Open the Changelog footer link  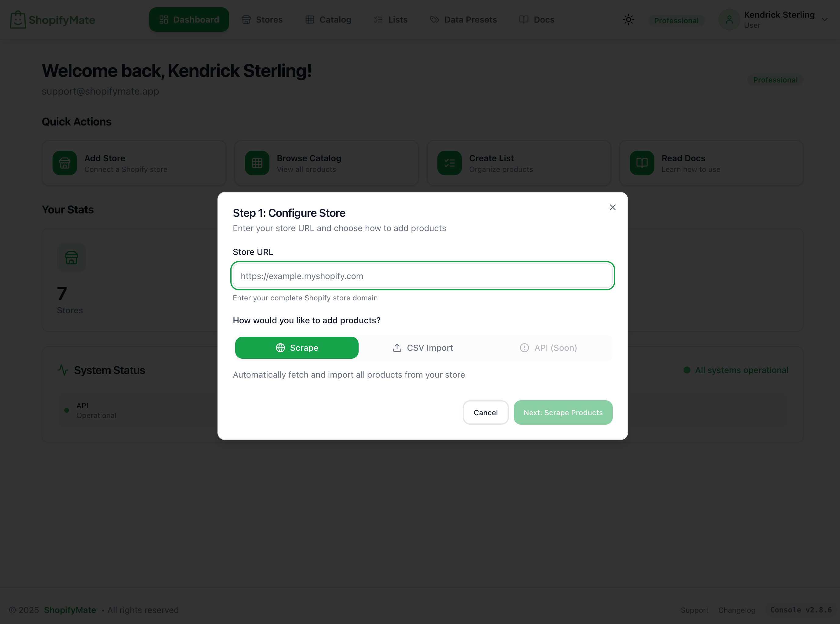(736, 610)
